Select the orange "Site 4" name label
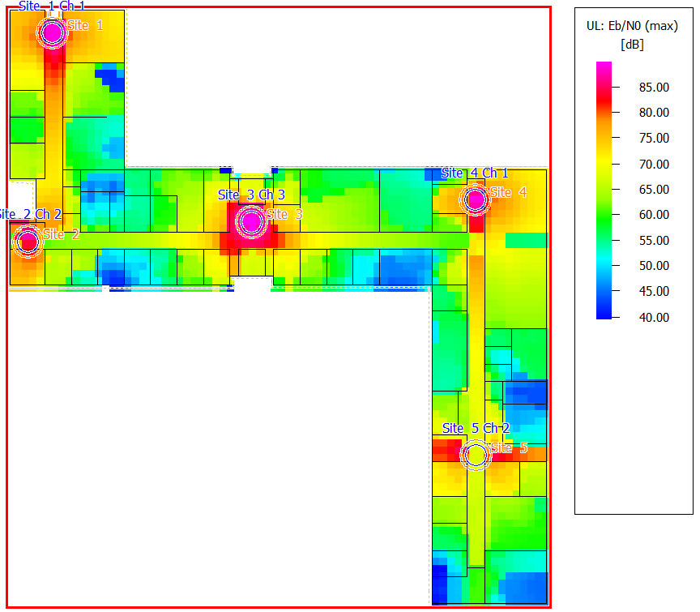Screen dimensions: 700x612 click(x=509, y=193)
